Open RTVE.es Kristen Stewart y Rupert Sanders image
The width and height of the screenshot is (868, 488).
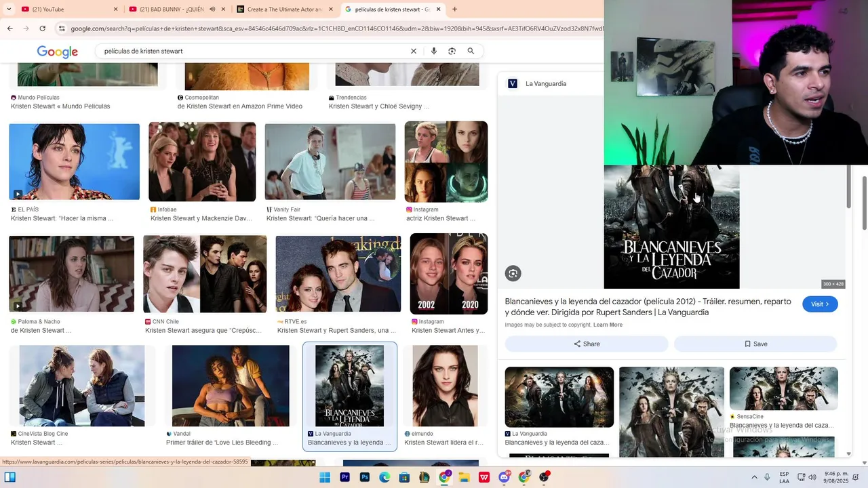[338, 274]
